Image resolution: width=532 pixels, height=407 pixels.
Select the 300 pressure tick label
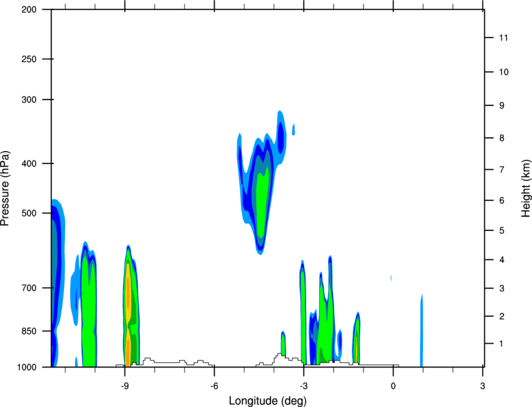29,100
